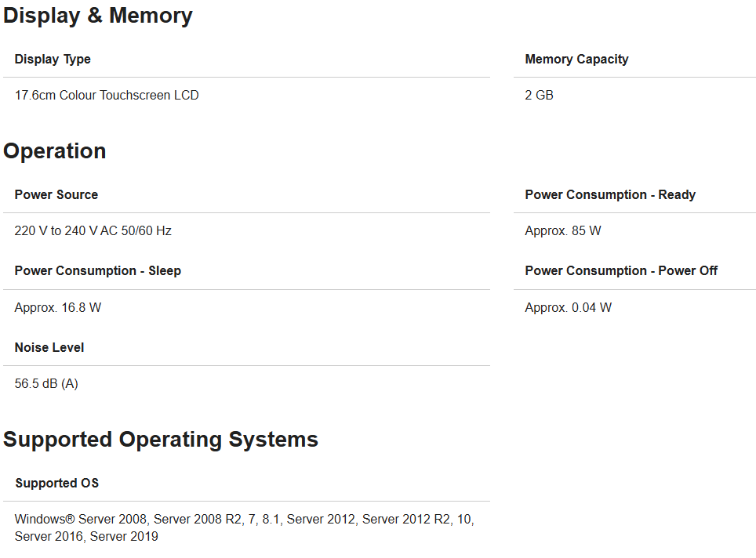
Task: Select the Power Consumption - Ready label
Action: tap(610, 195)
